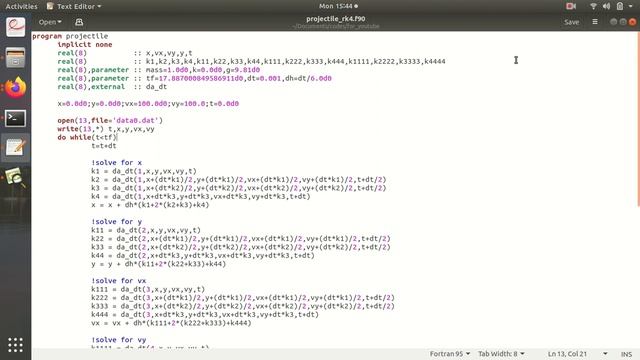
Task: Open the Files manager dock icon
Action: click(16, 58)
